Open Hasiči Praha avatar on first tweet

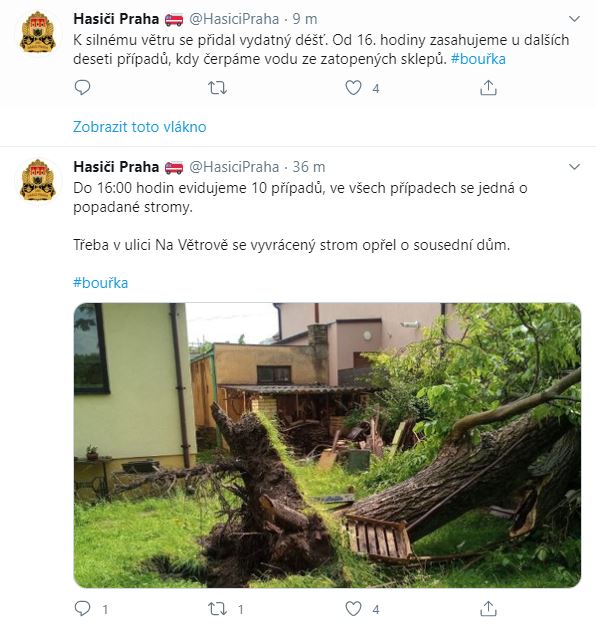[x=38, y=32]
